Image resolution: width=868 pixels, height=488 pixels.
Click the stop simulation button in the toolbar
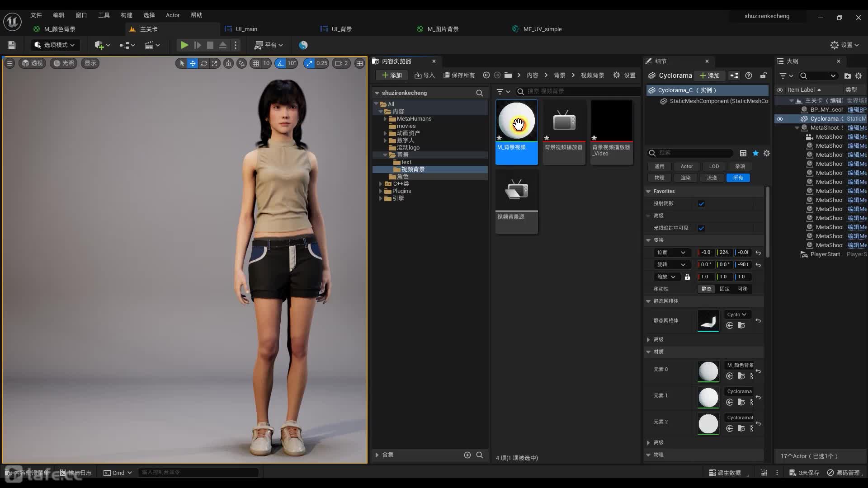click(210, 45)
